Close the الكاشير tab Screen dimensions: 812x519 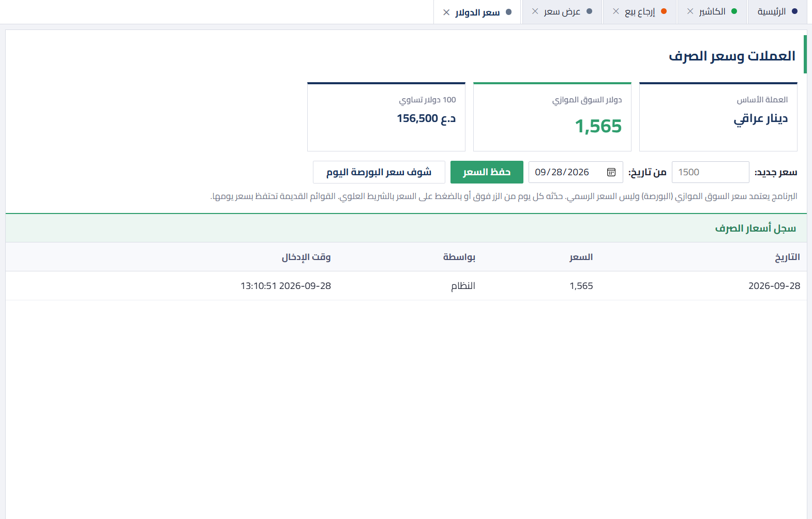(x=690, y=11)
